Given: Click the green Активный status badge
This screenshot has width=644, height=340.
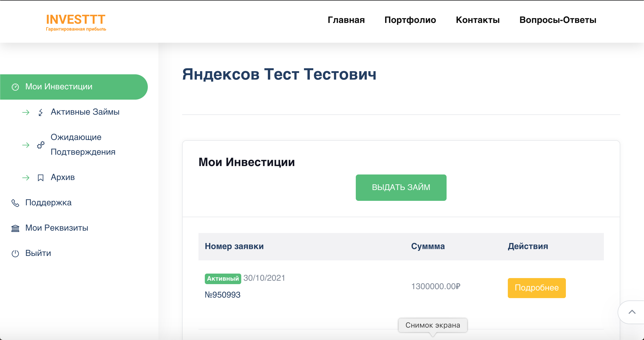Looking at the screenshot, I should coord(223,279).
